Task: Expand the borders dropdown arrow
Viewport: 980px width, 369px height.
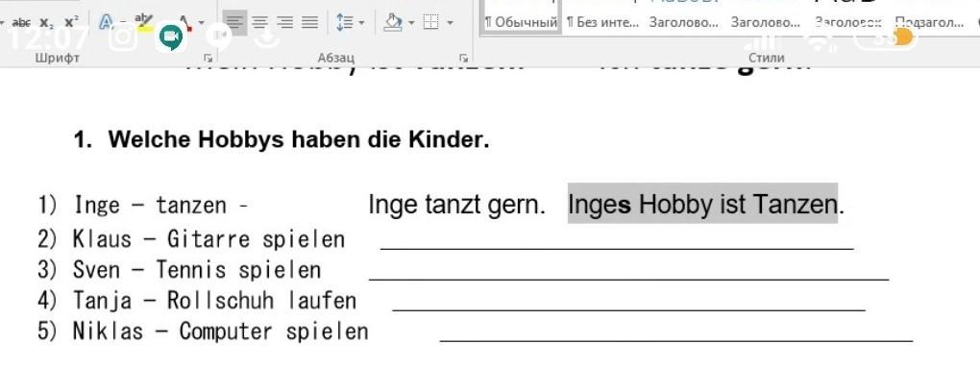Action: tap(451, 23)
